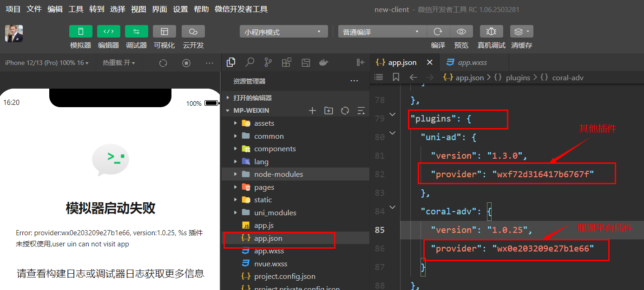The height and width of the screenshot is (290, 644).
Task: Click the bookmark icon in editor toolbar
Action: click(396, 77)
